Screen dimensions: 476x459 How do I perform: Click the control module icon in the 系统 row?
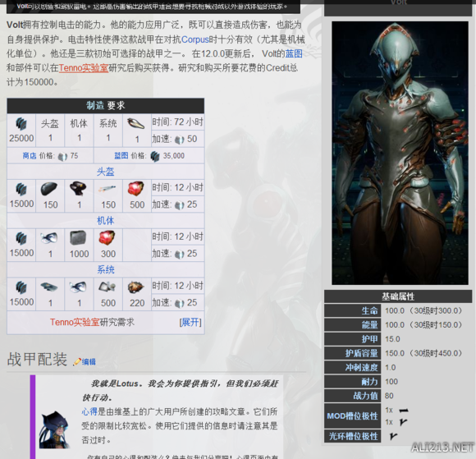[49, 287]
